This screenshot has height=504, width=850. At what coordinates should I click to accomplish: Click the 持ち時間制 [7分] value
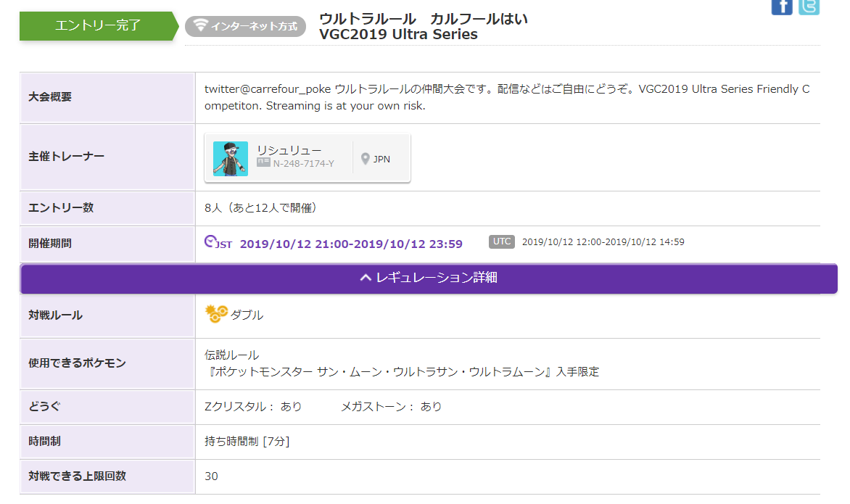[x=247, y=441]
